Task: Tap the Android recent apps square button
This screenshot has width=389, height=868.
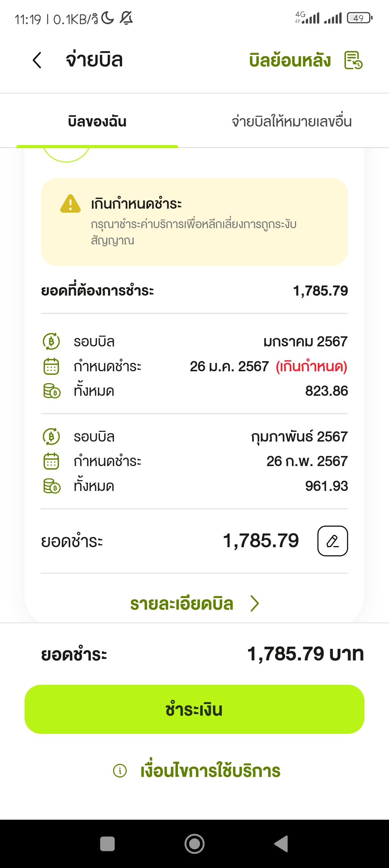Action: pyautogui.click(x=107, y=844)
